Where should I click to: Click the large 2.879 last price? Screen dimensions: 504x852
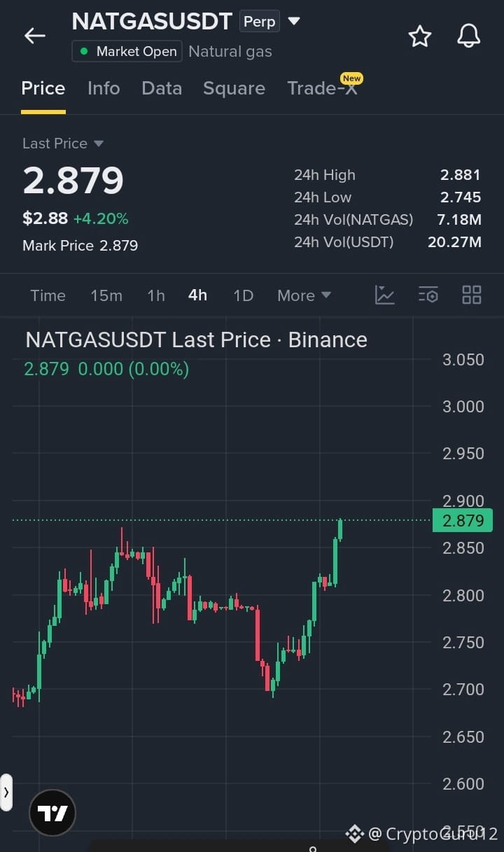[x=73, y=181]
